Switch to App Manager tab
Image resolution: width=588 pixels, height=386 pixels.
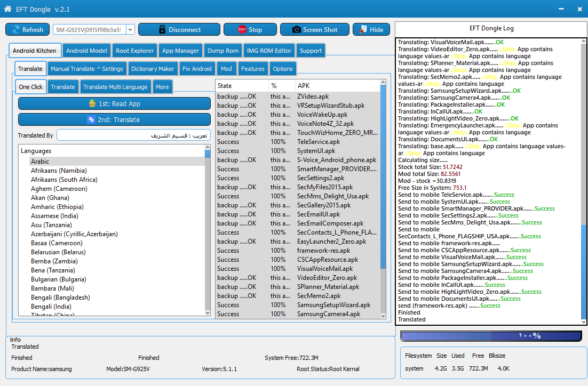(180, 51)
